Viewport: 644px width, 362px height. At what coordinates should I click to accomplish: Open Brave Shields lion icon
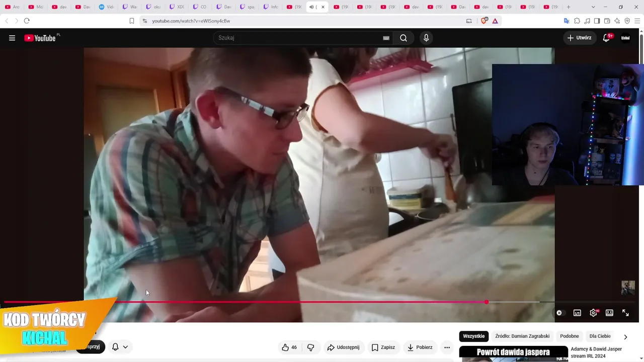(x=484, y=21)
